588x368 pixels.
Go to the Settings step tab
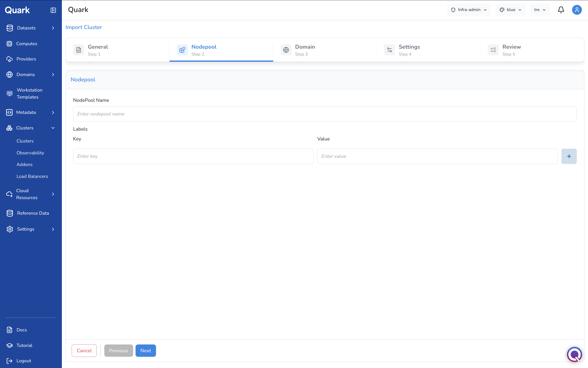(x=429, y=50)
